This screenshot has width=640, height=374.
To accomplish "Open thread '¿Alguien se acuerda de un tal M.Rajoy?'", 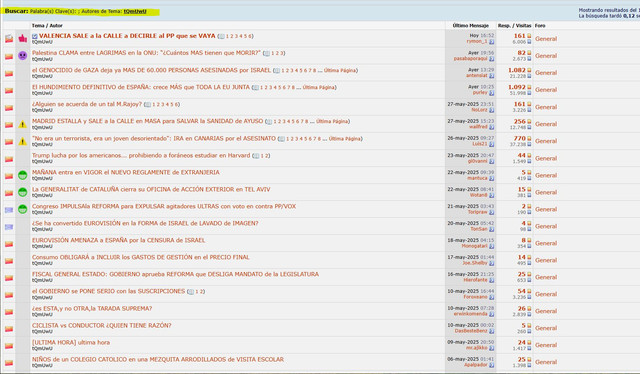I will [x=87, y=104].
